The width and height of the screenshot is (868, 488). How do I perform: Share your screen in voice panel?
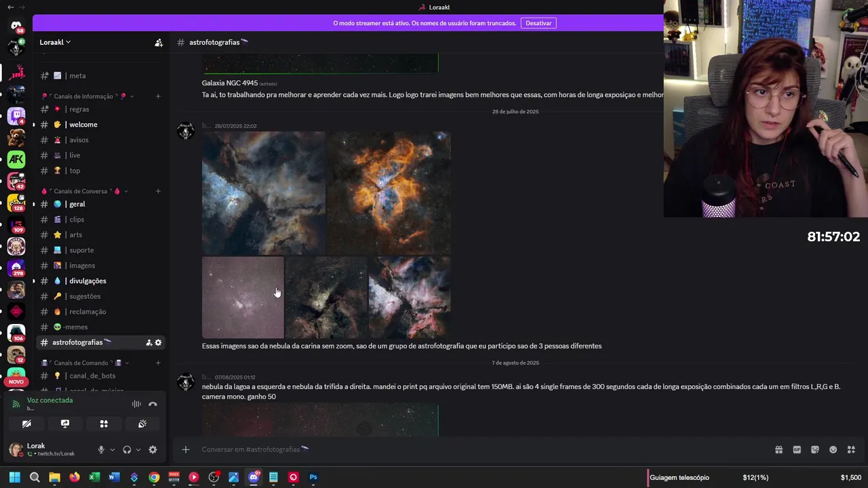click(x=65, y=424)
